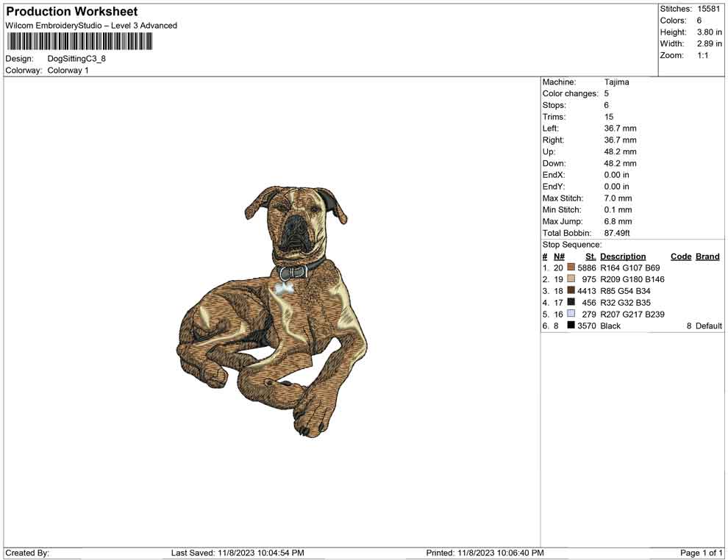This screenshot has height=560, width=728.
Task: Click the Colorway 1 value
Action: 68,71
